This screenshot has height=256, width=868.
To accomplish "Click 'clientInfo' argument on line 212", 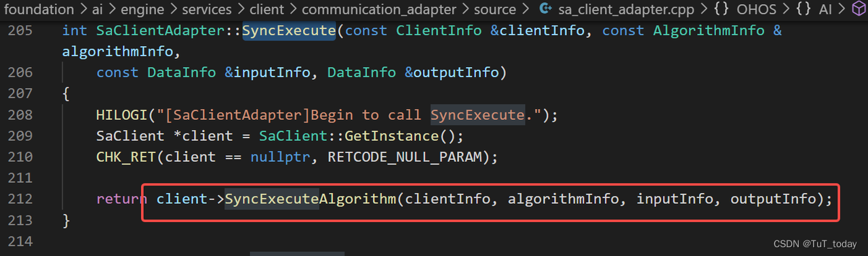I will [x=448, y=199].
